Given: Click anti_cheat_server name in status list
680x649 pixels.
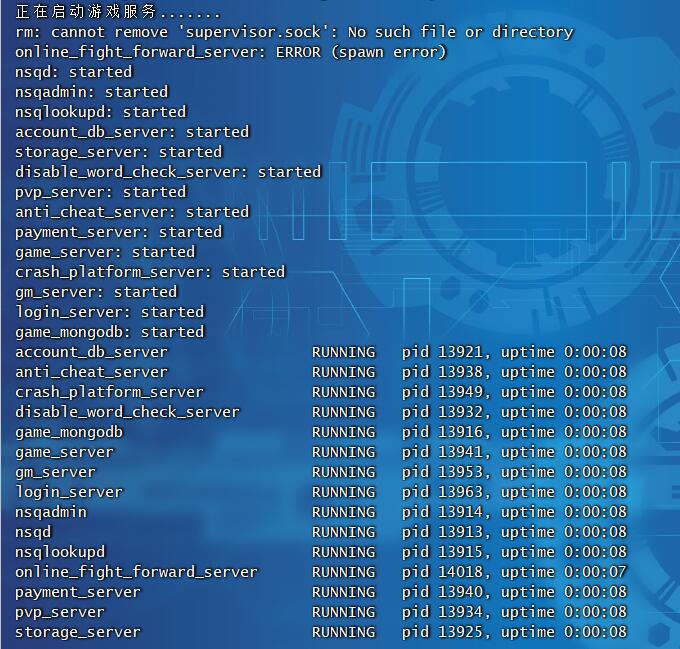Looking at the screenshot, I should point(92,372).
